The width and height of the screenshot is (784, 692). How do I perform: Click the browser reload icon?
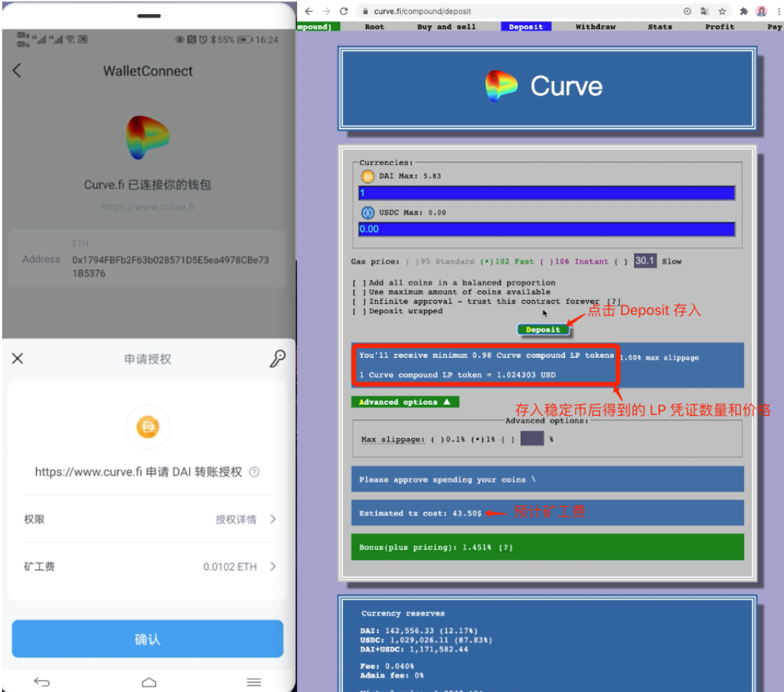(x=344, y=11)
